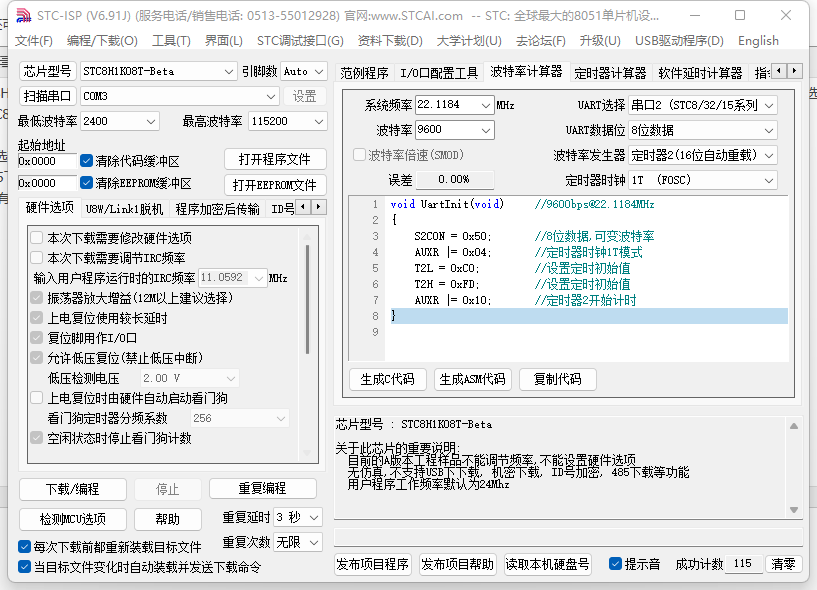Open 波特率发生器 定时器2 dropdown
The image size is (817, 590).
point(702,155)
